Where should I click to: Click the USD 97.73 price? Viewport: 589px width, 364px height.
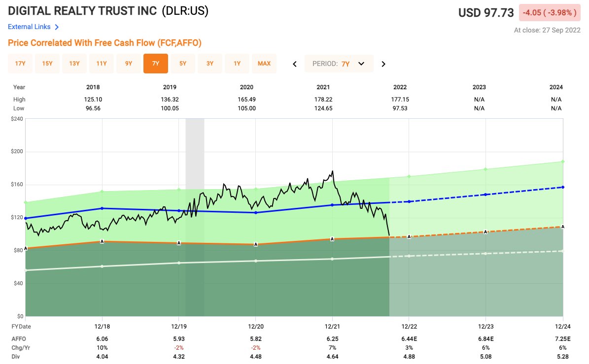click(485, 13)
